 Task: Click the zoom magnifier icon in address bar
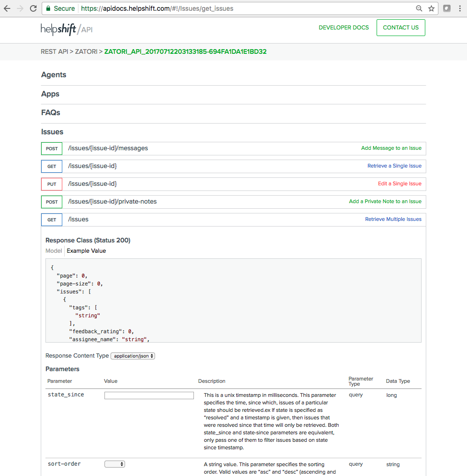pos(419,8)
